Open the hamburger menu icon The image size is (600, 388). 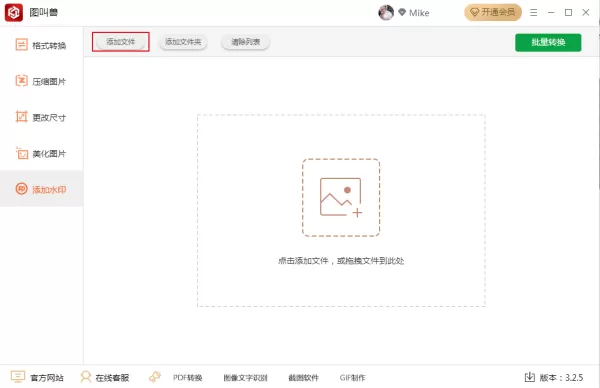click(x=533, y=13)
